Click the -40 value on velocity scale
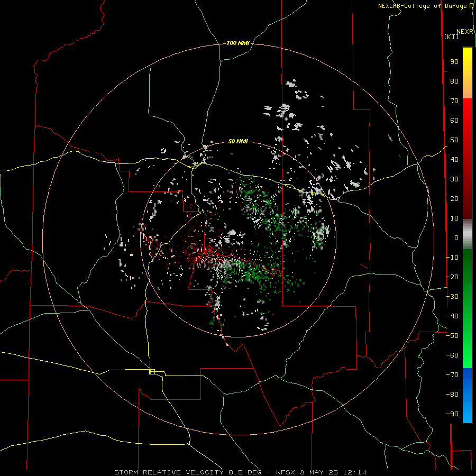 click(452, 316)
